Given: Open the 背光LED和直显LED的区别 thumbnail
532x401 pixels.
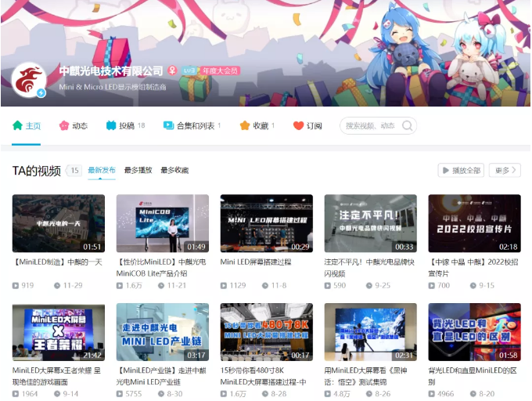Looking at the screenshot, I should coord(474,332).
